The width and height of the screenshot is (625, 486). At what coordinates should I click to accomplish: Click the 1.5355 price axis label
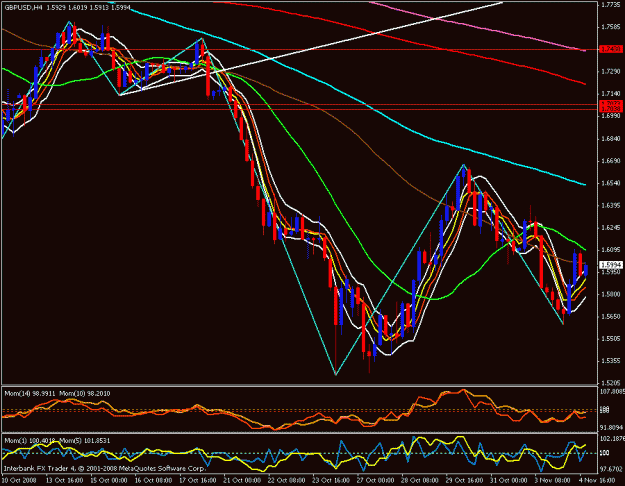(x=611, y=361)
